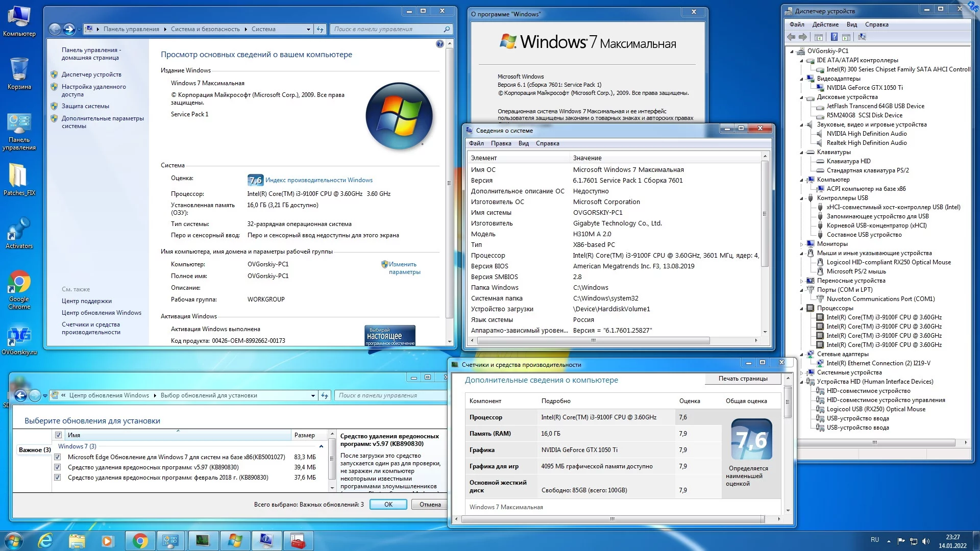Screen dimensions: 980x551
Task: Open the address bar dropdown after Система
Action: point(308,29)
